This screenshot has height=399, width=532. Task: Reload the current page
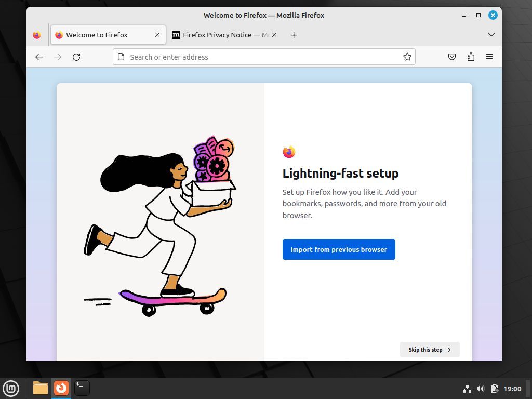pos(76,57)
